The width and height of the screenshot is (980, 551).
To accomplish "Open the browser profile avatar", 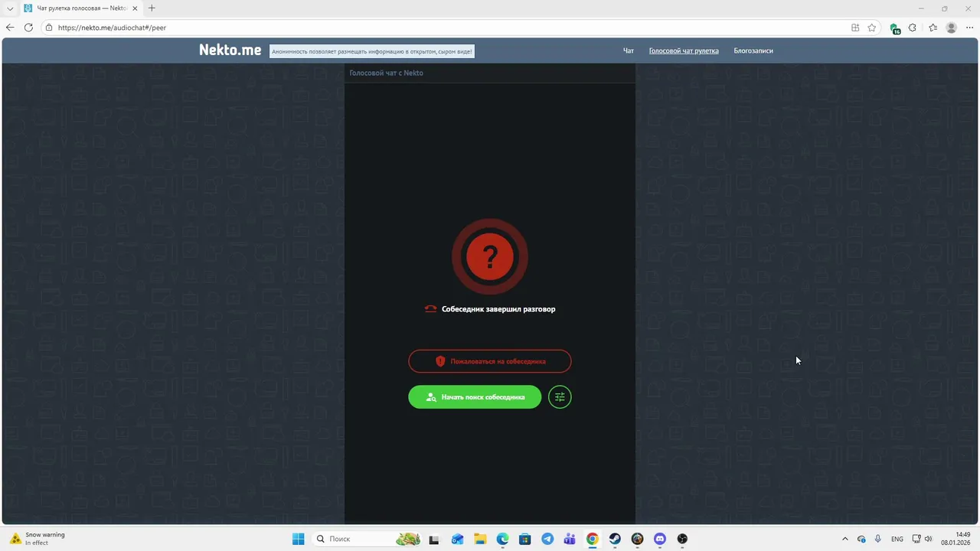I will [x=952, y=28].
